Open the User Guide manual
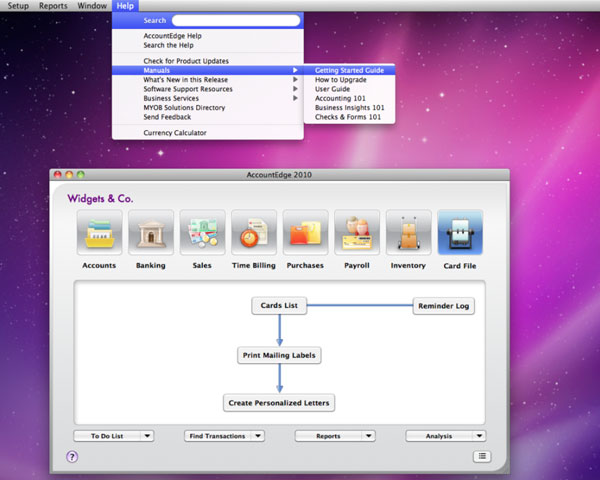This screenshot has height=480, width=600. pyautogui.click(x=349, y=89)
